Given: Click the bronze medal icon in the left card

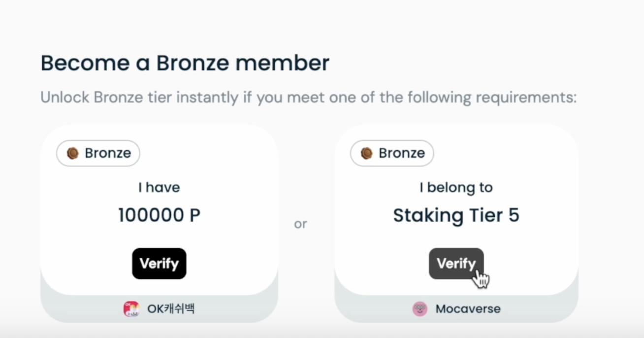Looking at the screenshot, I should point(73,153).
